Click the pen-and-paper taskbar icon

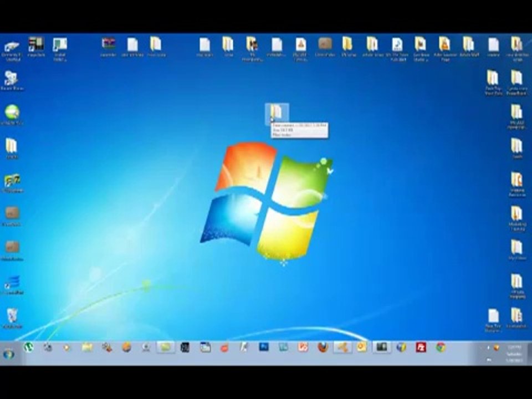[244, 347]
